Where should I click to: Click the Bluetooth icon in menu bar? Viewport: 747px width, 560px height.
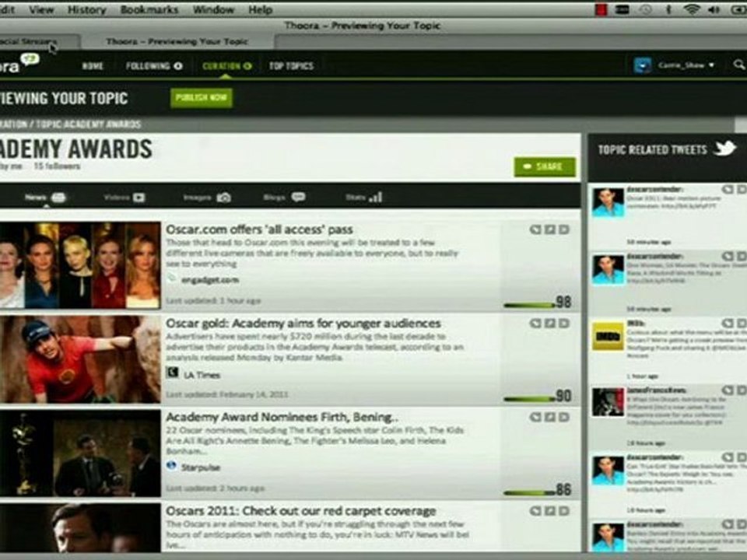tap(668, 9)
